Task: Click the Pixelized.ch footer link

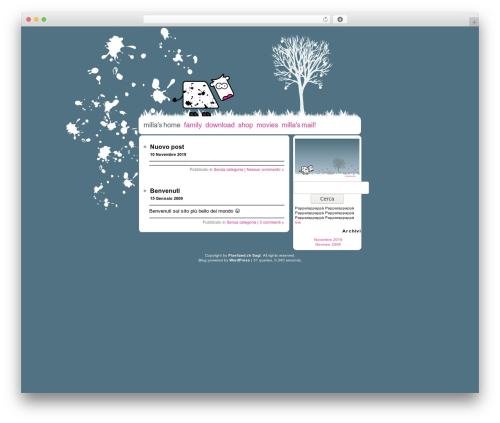Action: click(x=244, y=256)
